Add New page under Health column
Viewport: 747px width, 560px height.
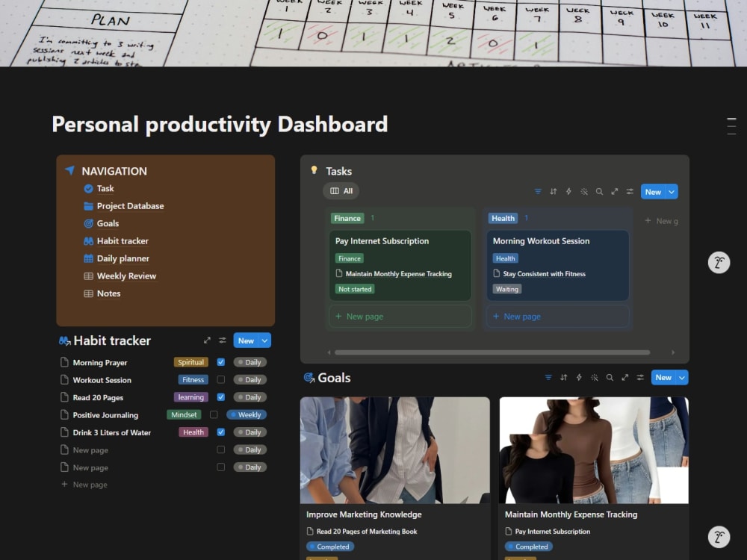tap(557, 316)
